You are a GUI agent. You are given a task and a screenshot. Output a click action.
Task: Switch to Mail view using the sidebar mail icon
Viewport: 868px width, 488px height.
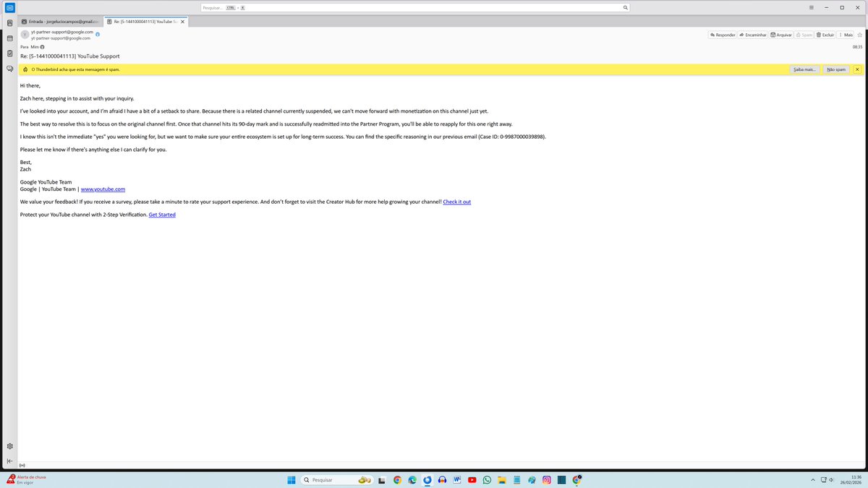point(9,23)
